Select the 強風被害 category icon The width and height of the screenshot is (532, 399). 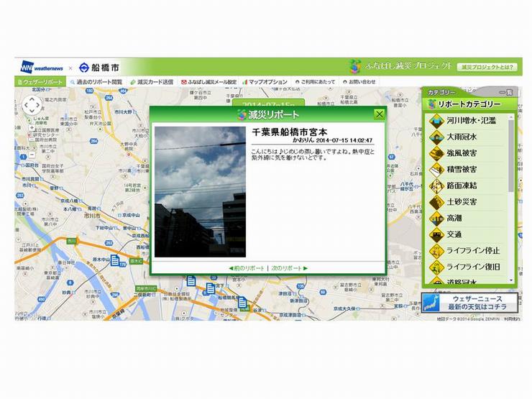(x=436, y=153)
